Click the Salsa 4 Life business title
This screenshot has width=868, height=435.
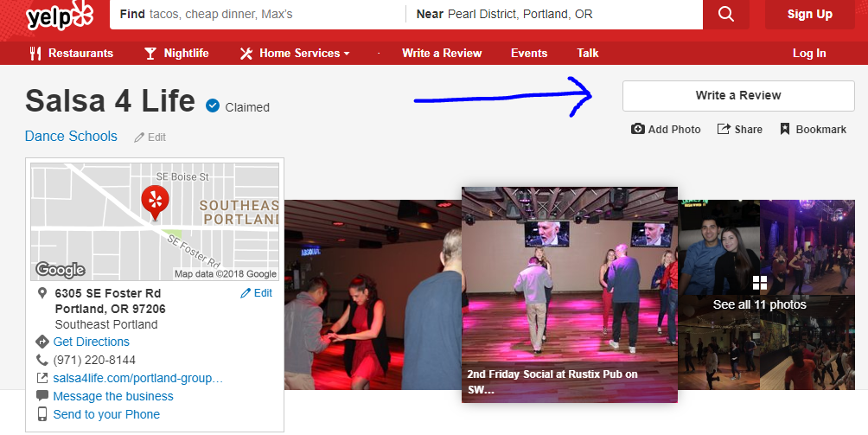tap(110, 100)
